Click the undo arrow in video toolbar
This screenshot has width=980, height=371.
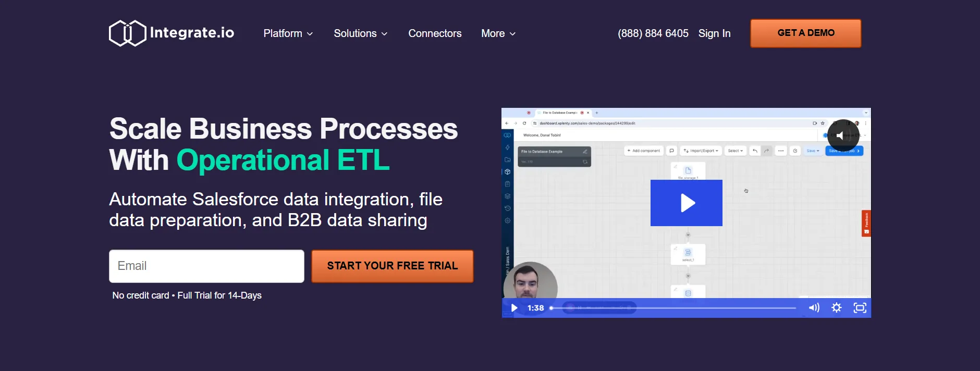click(x=755, y=151)
